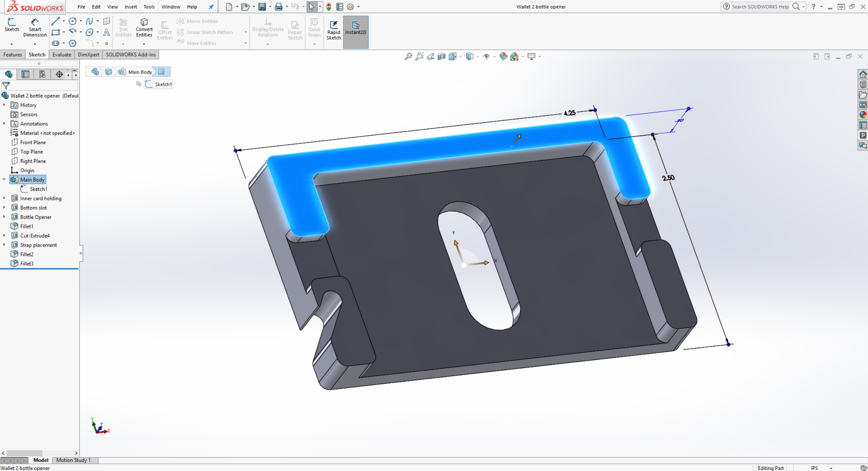
Task: Switch to the Features tab
Action: pos(13,55)
